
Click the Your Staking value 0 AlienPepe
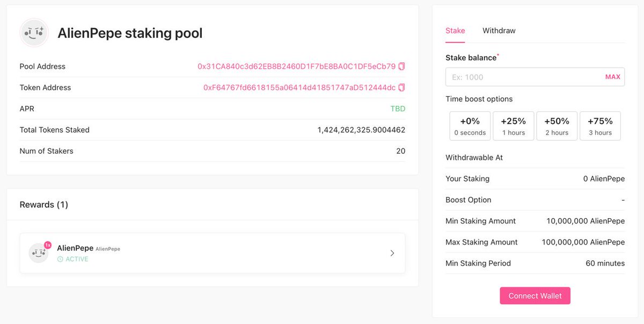(604, 178)
